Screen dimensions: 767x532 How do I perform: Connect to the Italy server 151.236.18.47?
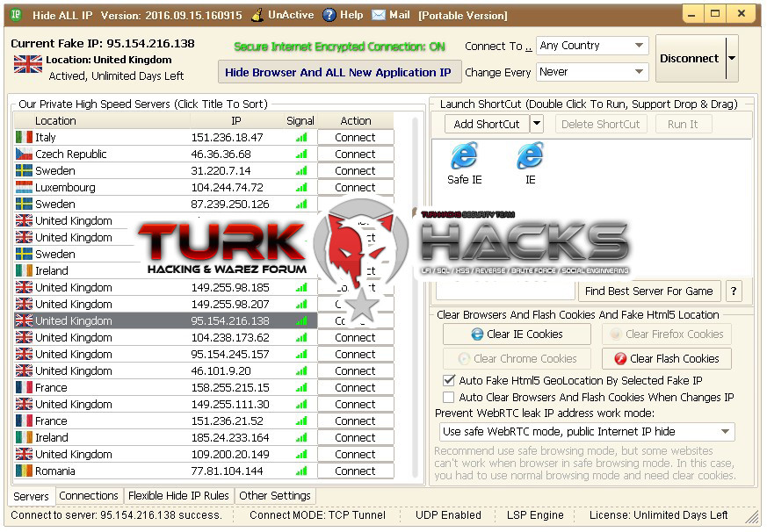(356, 138)
